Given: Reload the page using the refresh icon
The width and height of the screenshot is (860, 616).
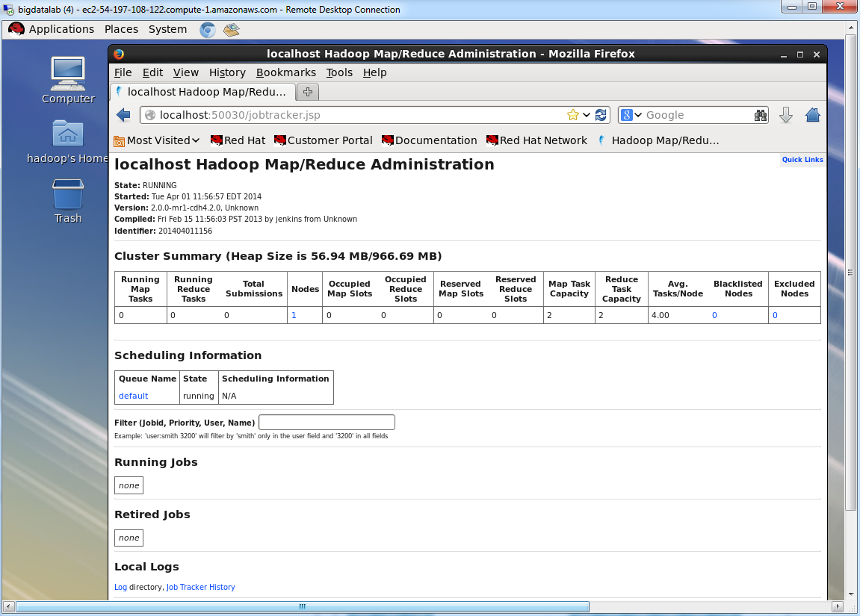Looking at the screenshot, I should pyautogui.click(x=601, y=115).
